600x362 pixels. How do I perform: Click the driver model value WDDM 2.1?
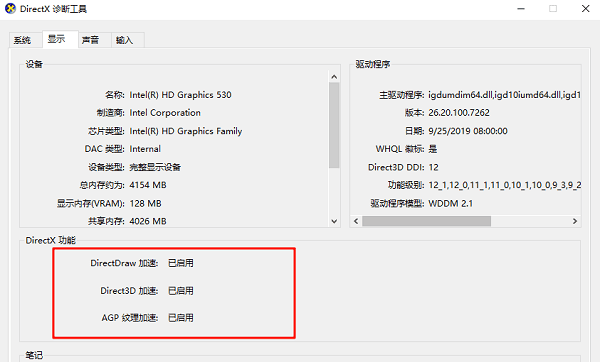click(450, 203)
